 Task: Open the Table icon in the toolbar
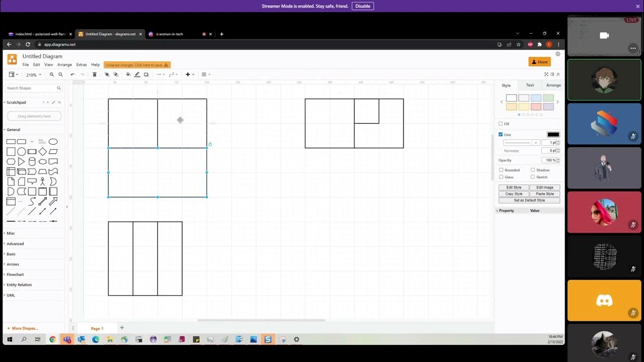point(203,74)
